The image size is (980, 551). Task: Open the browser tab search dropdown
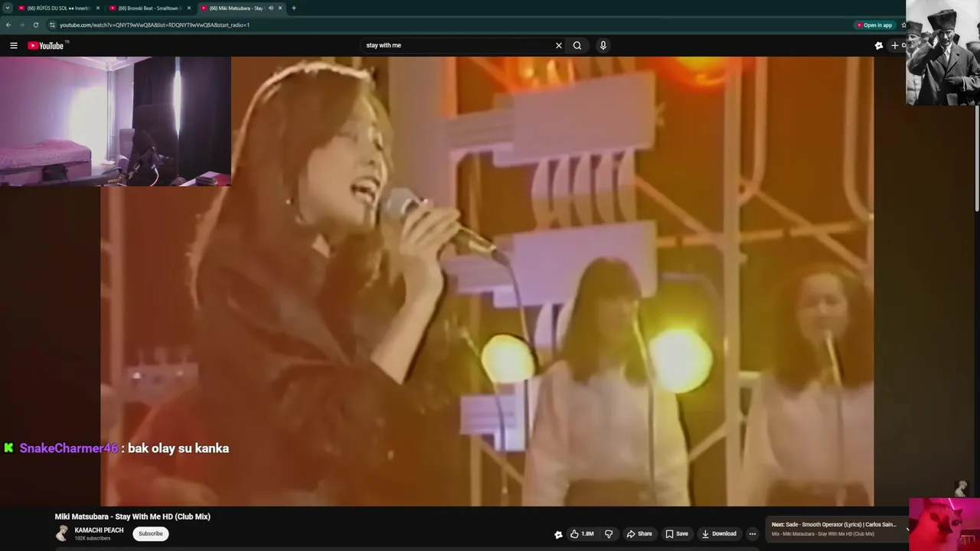[x=8, y=8]
